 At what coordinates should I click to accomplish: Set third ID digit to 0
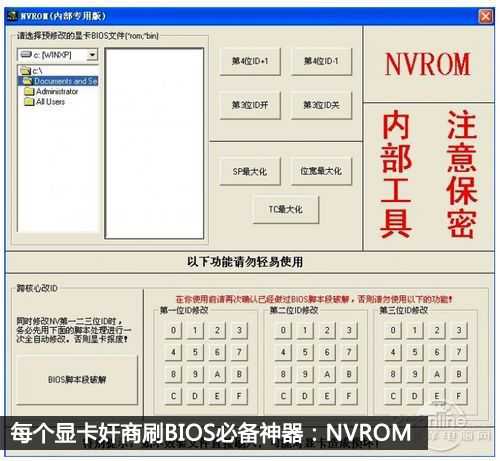point(393,330)
